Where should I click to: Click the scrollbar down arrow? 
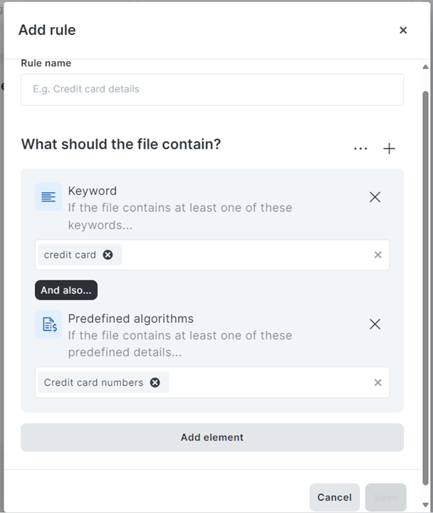[425, 505]
